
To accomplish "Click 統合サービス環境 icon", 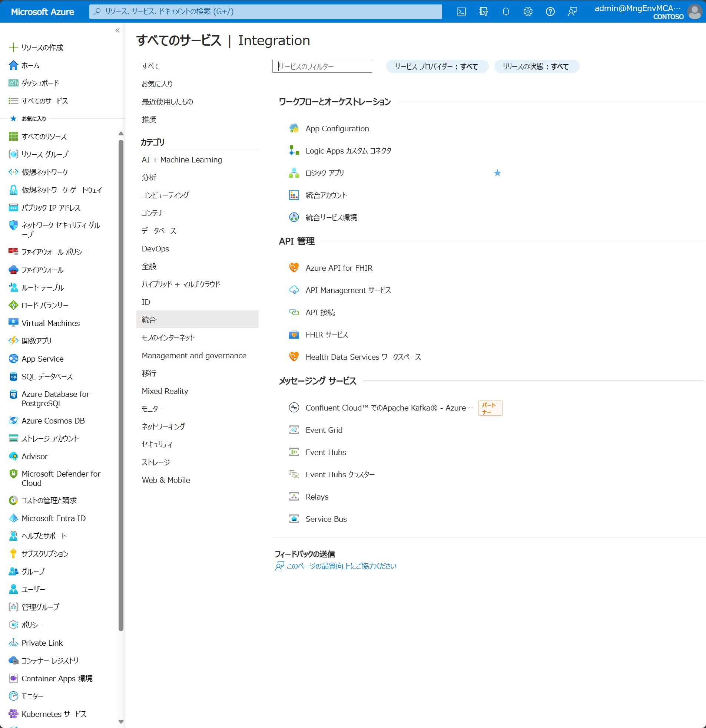I will point(294,218).
